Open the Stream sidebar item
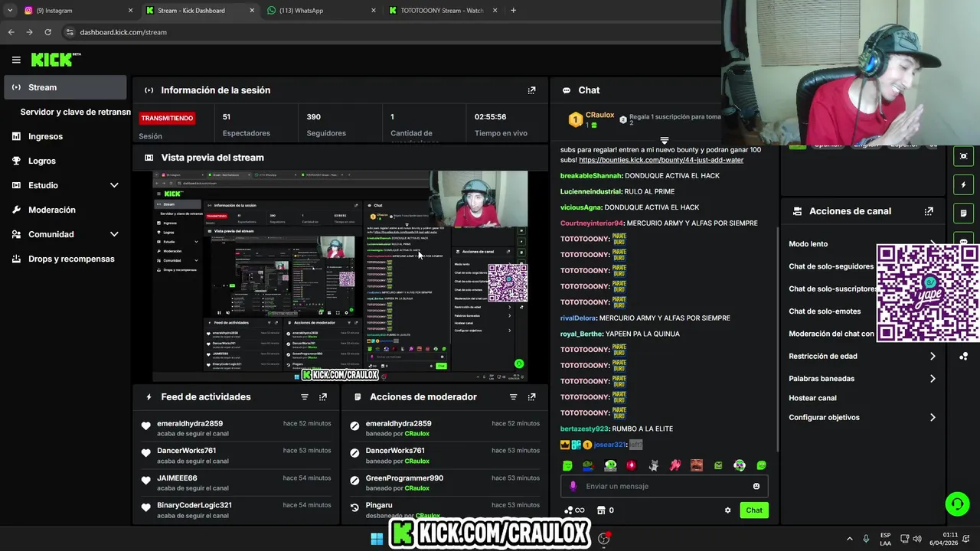This screenshot has width=980, height=551. (65, 87)
